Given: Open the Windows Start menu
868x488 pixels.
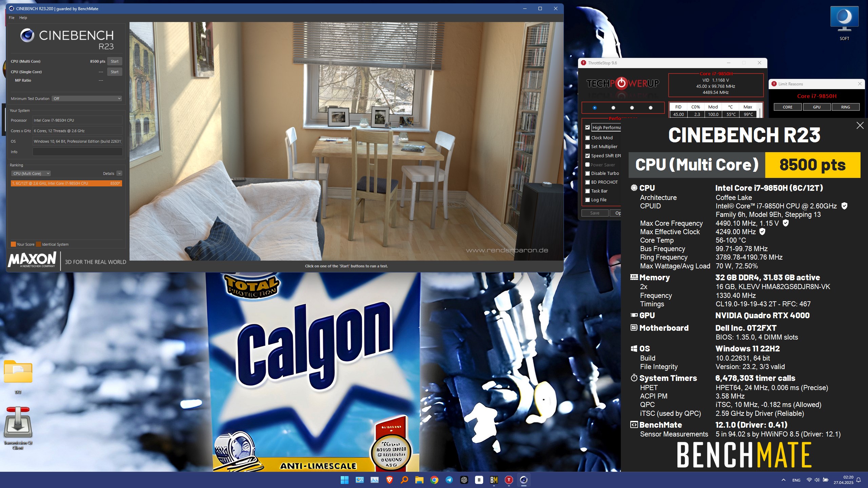Looking at the screenshot, I should pos(344,480).
